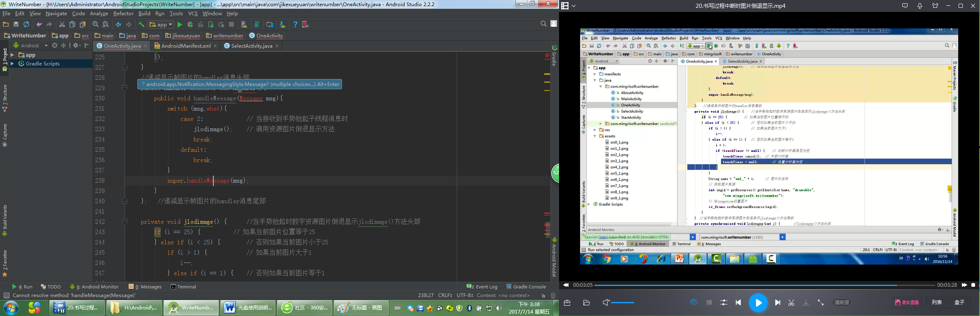Click hide panel icon in Project header
Screen dimensions: 980x316
point(87,46)
